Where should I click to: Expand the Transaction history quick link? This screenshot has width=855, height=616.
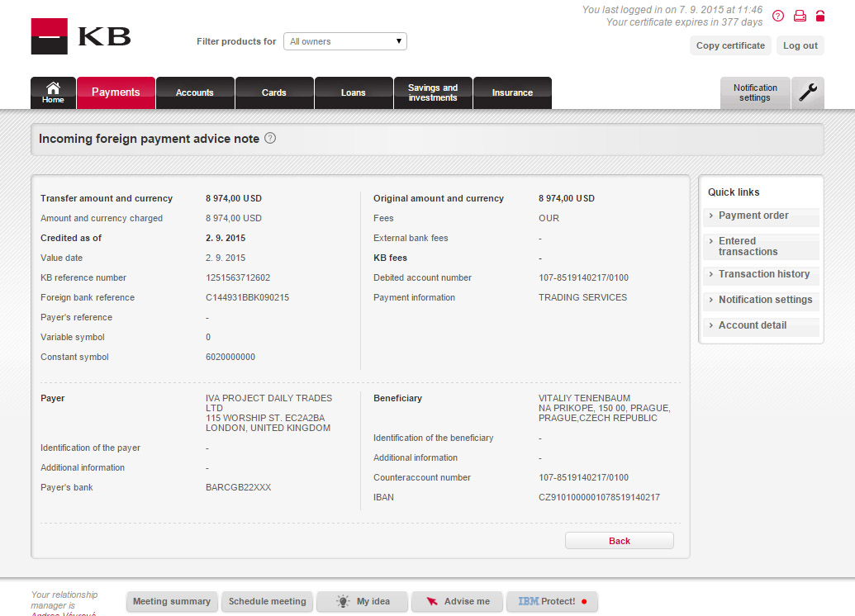(763, 274)
